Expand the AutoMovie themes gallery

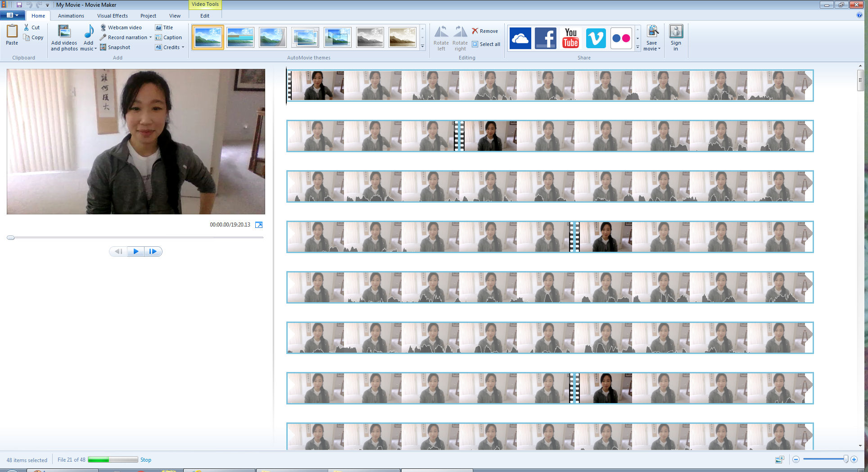(x=422, y=46)
